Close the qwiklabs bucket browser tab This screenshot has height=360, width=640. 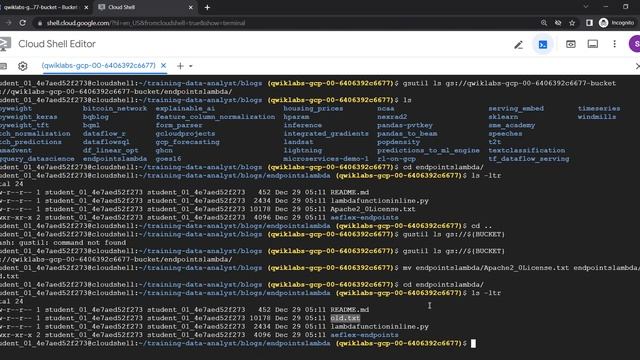pos(86,7)
